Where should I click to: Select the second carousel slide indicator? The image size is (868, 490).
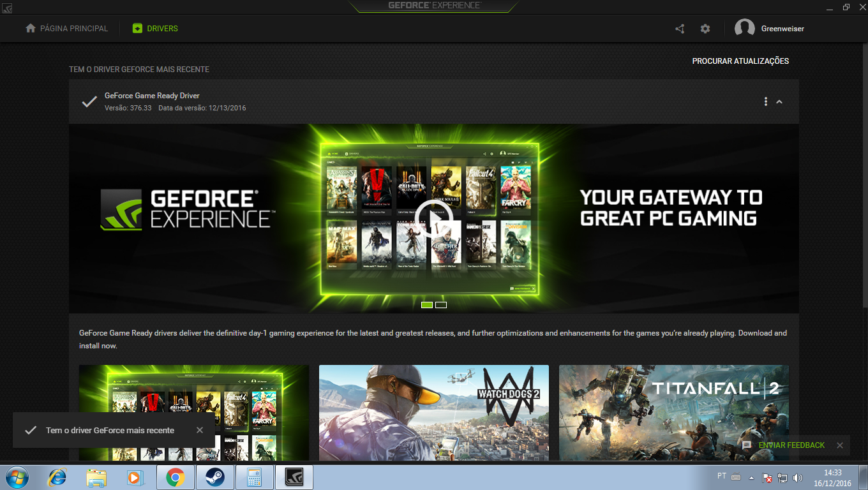(441, 305)
